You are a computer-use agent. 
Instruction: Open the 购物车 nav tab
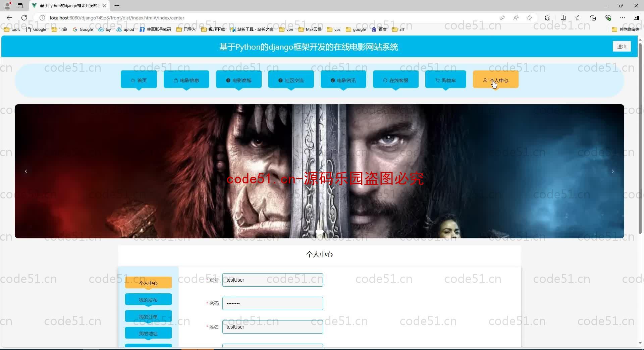tap(446, 80)
